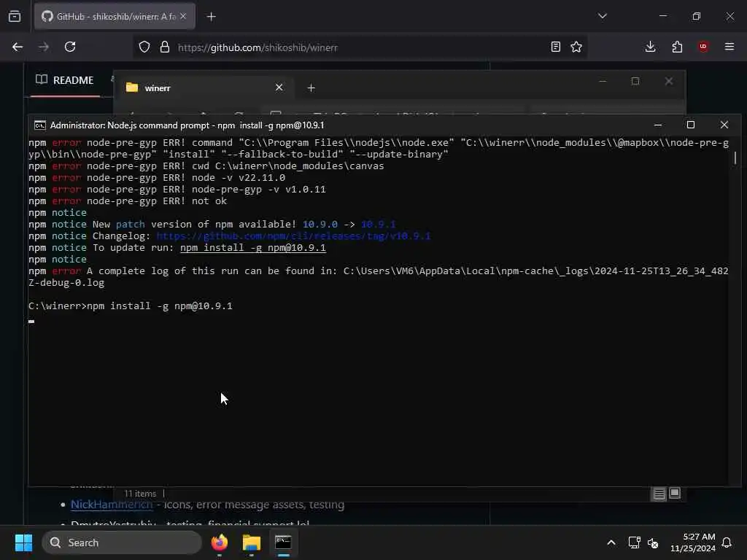Click the address bar URL

coord(258,47)
